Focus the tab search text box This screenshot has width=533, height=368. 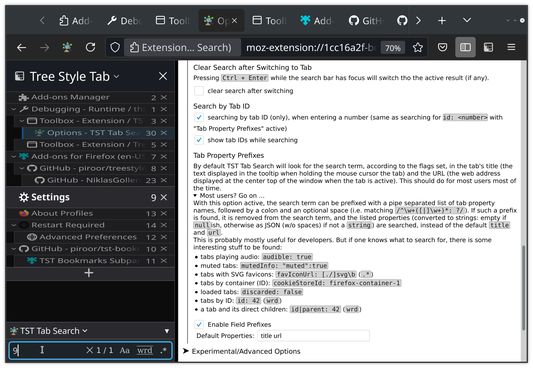click(x=48, y=350)
